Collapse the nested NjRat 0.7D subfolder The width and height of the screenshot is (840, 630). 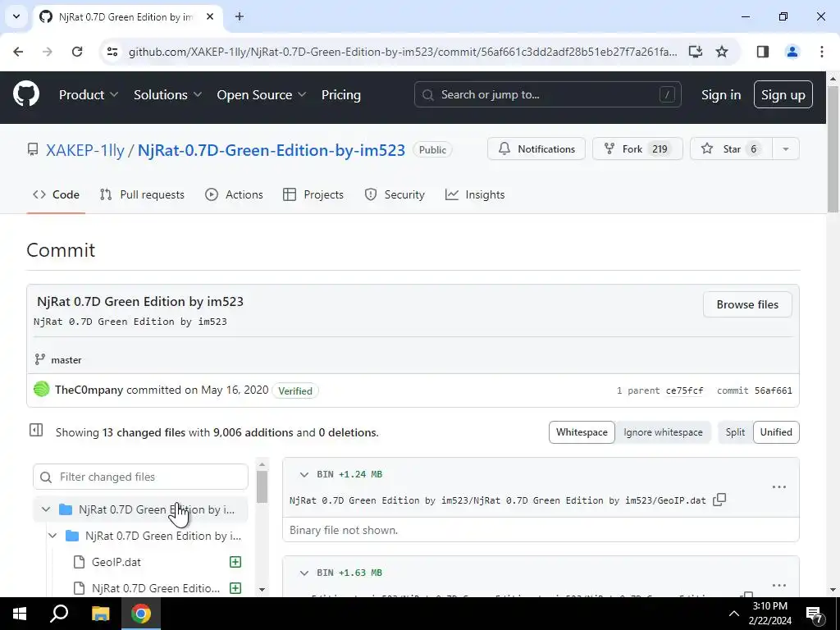coord(52,536)
